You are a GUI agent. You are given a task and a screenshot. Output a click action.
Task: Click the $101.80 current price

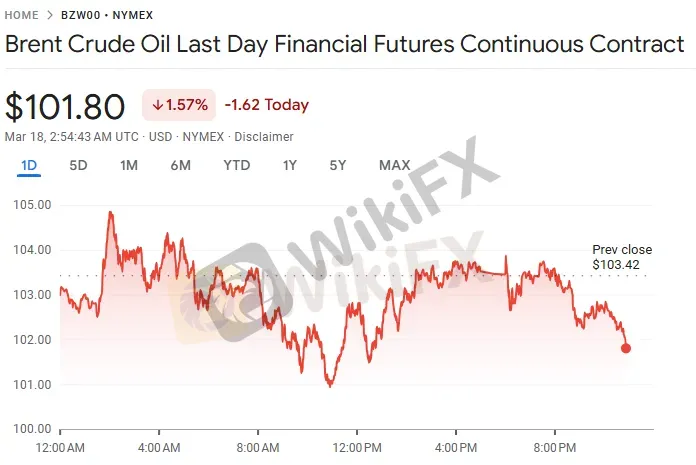[66, 106]
